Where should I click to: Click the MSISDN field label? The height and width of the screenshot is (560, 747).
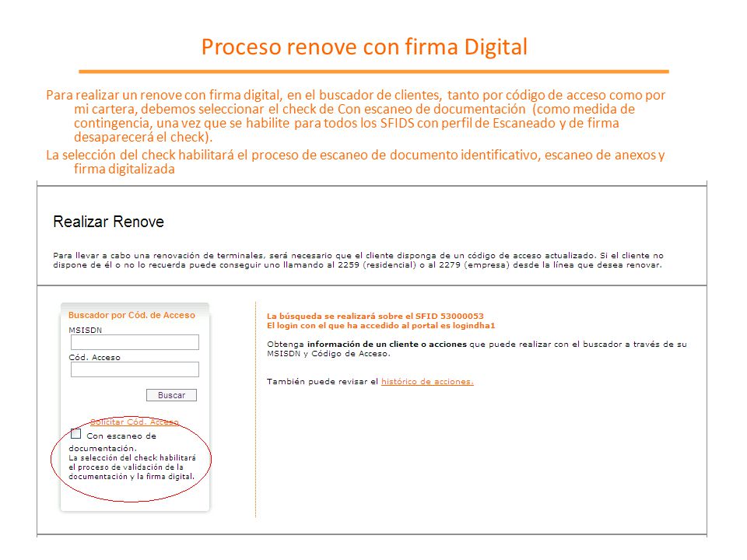click(86, 330)
